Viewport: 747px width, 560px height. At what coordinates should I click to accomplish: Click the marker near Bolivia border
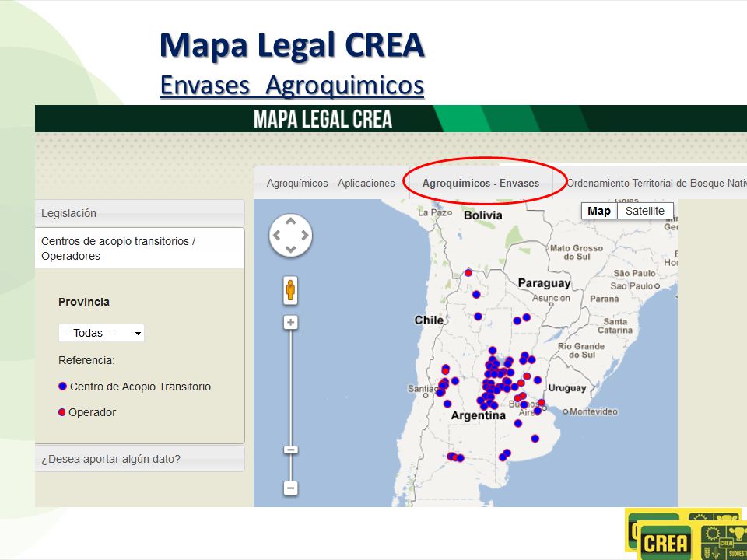click(468, 273)
